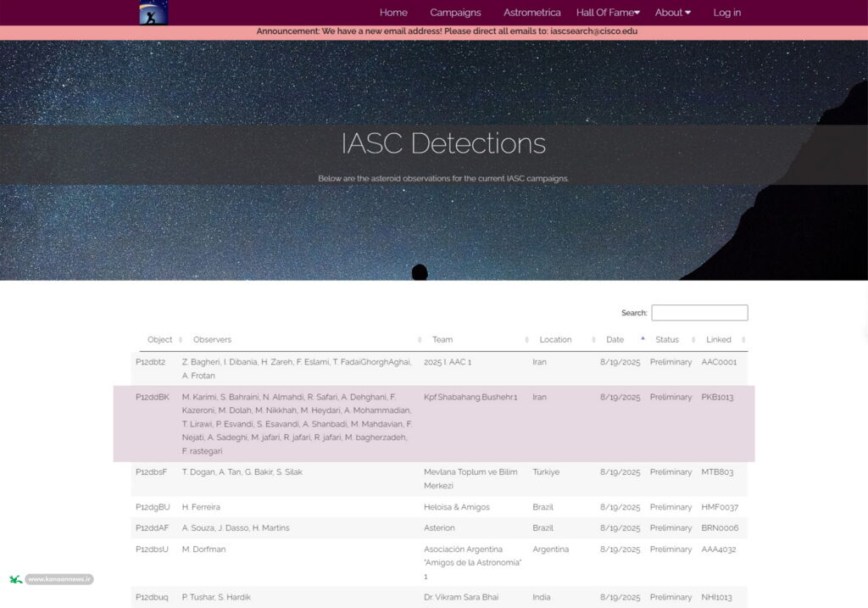Open the Astrometrica menu item
868x608 pixels.
coord(531,13)
